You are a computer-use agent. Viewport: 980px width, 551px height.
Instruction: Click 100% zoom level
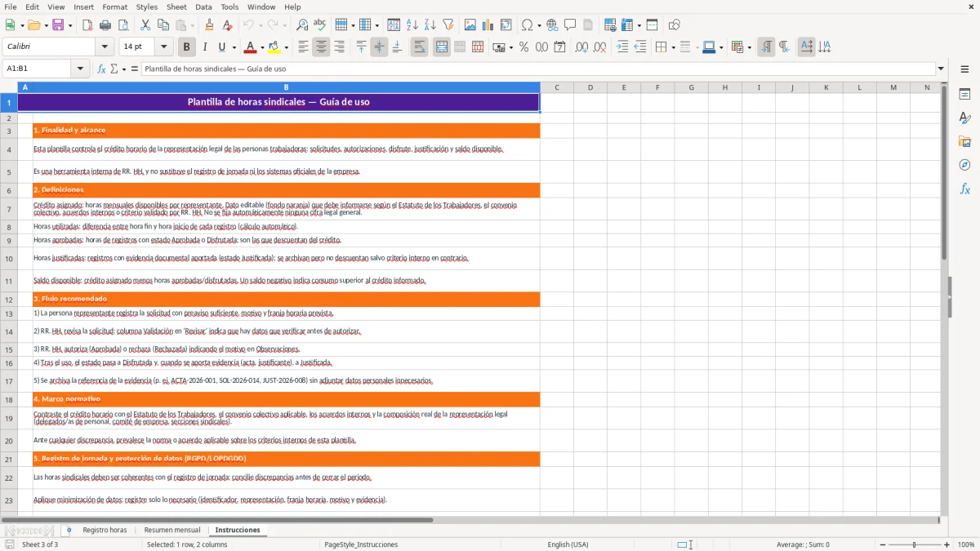(x=966, y=544)
